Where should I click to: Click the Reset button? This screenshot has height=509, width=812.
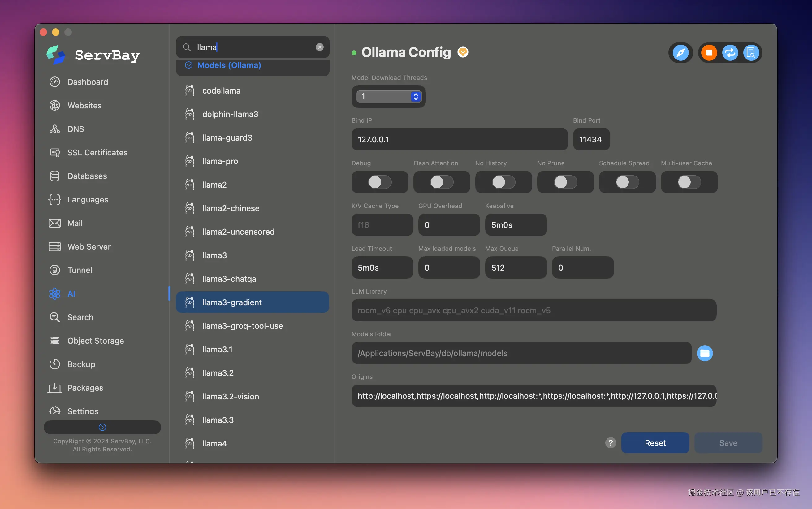[x=654, y=443]
